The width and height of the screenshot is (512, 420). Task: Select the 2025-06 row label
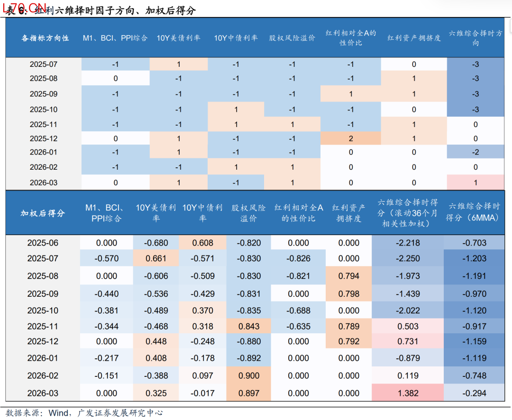(43, 243)
